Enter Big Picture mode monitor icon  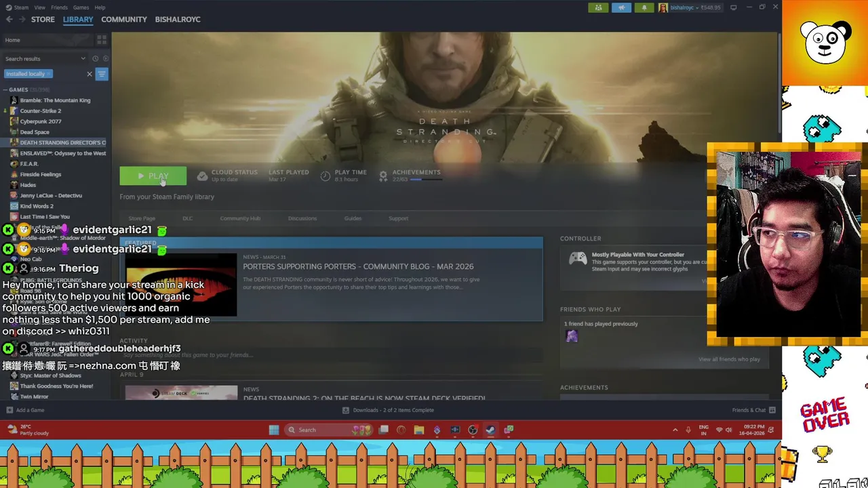734,7
